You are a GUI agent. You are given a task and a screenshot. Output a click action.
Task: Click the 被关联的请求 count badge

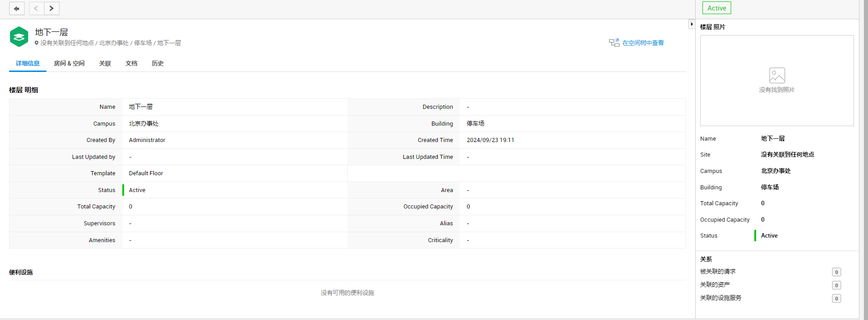pos(836,272)
